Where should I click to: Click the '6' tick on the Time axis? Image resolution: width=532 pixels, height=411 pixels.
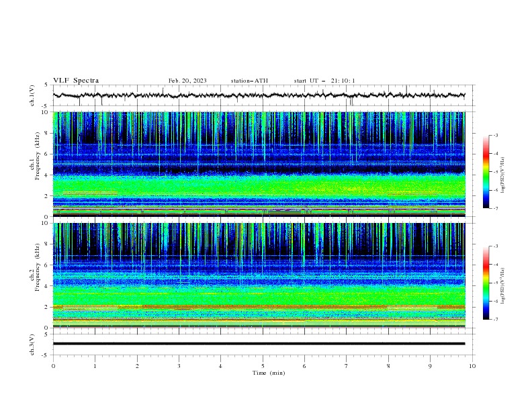304,366
